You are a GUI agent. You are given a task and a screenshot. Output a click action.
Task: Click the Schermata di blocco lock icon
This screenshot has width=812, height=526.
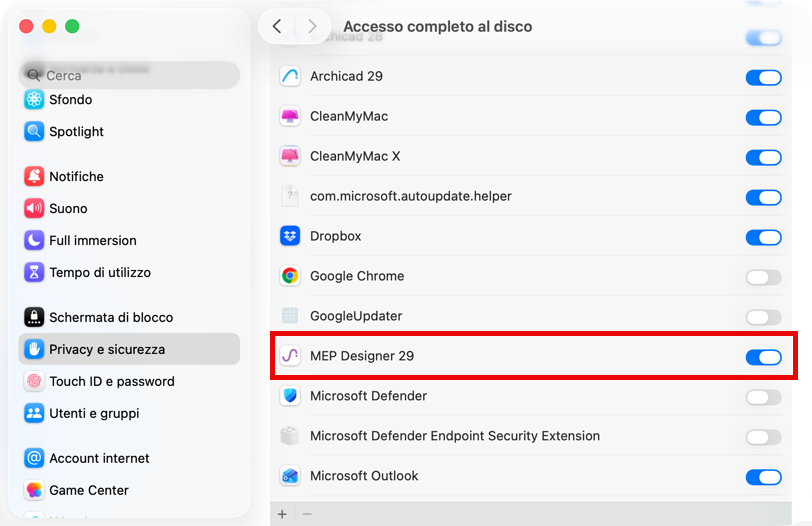pos(34,317)
